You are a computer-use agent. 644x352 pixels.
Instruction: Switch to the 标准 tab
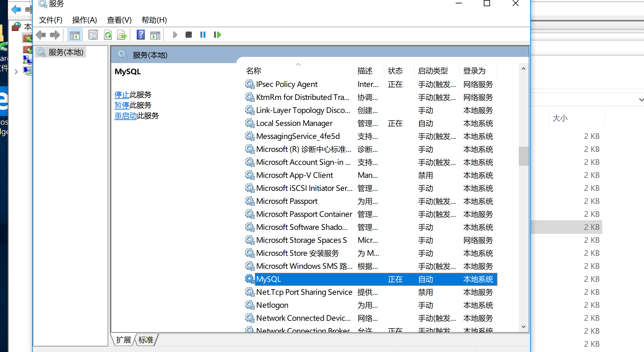[146, 340]
